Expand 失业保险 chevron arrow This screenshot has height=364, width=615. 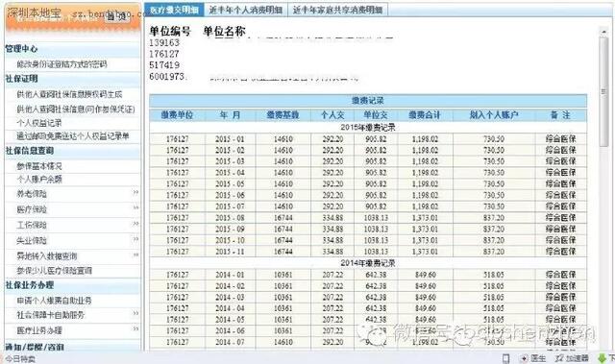coord(135,238)
